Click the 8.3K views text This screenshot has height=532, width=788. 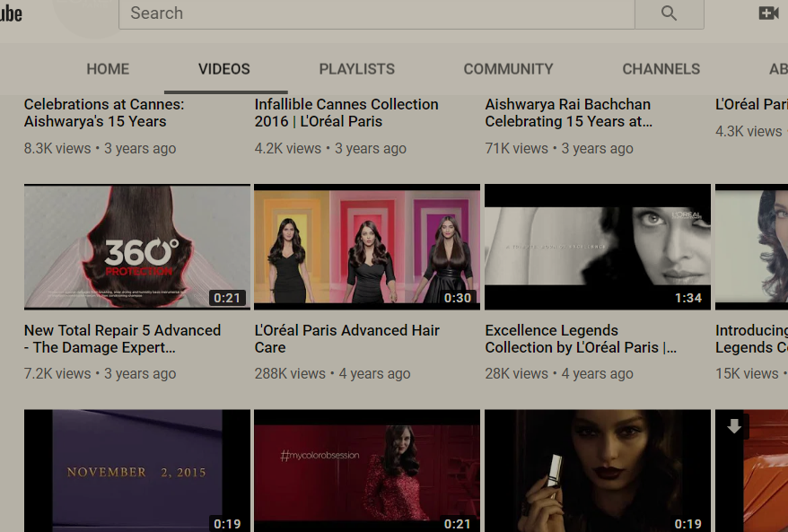57,149
